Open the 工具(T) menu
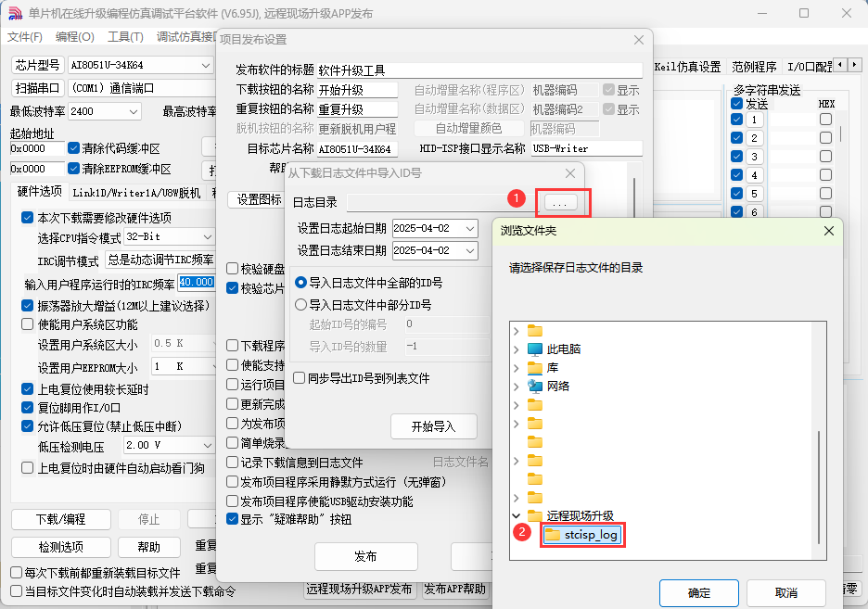This screenshot has width=868, height=609. coord(125,37)
